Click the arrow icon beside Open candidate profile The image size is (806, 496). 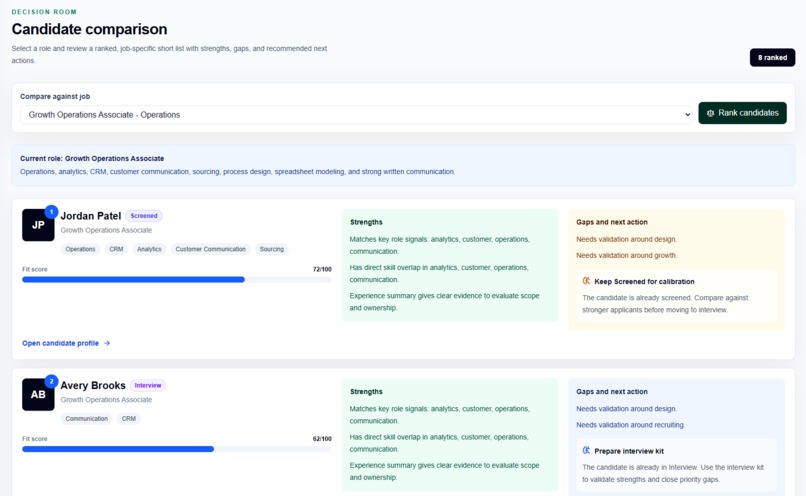click(106, 343)
